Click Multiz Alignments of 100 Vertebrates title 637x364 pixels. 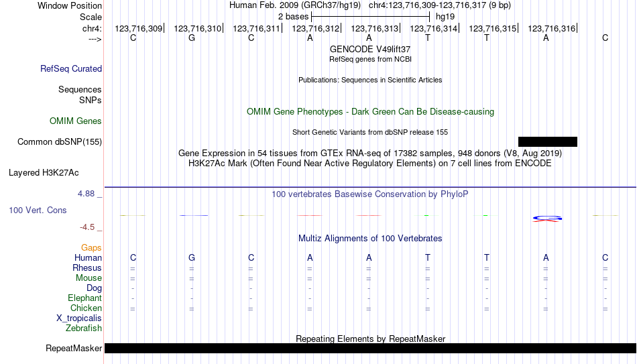click(x=370, y=239)
